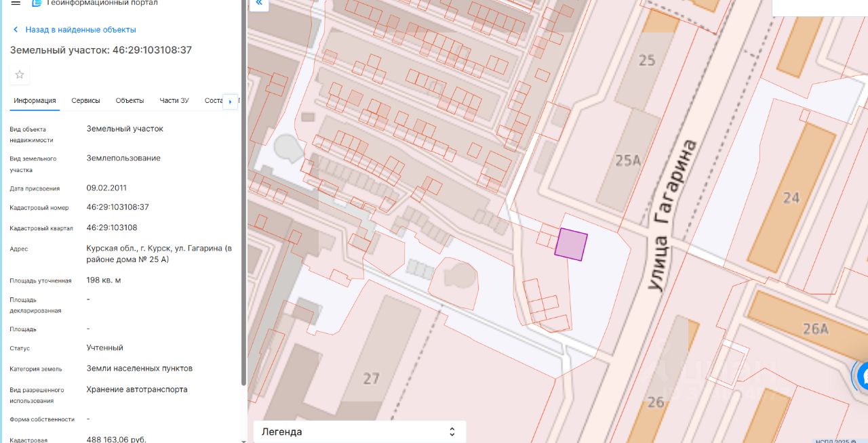Add parcel to favorites with star icon
Screen dimensions: 868x443
20,75
